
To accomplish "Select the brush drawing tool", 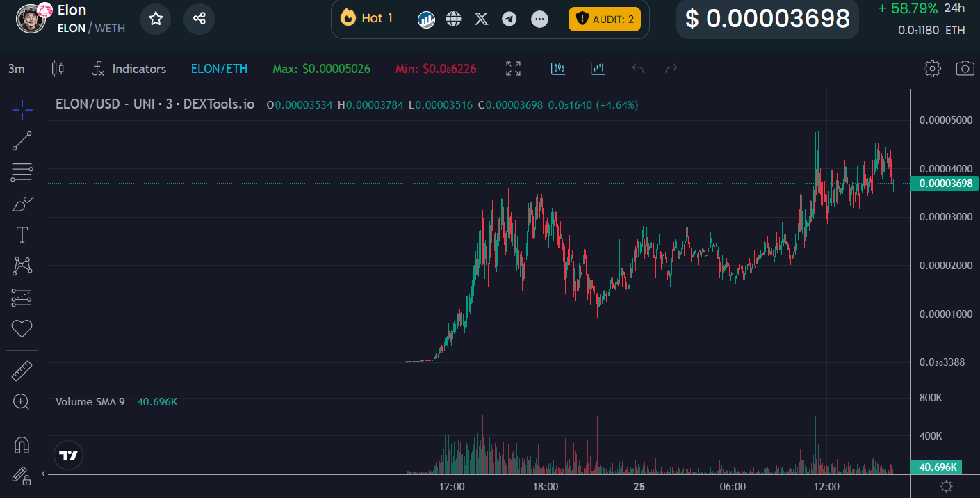I will coord(22,203).
